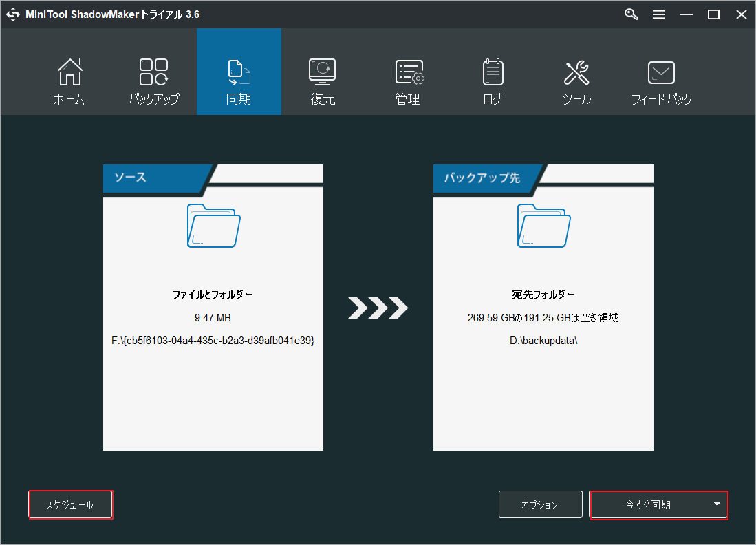Screen dimensions: 756x545
Task: Select the 同期 sync tab
Action: (239, 72)
